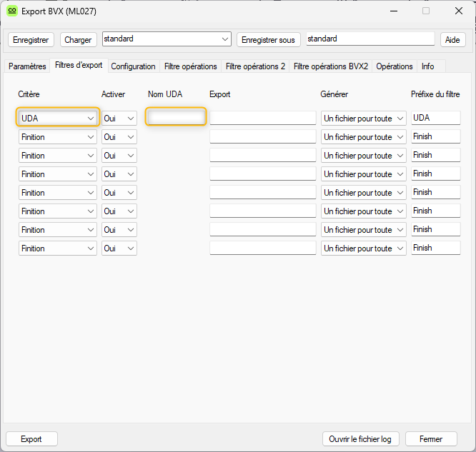The width and height of the screenshot is (476, 452).
Task: Open Générer dropdown of the sixth Finition row
Action: tap(364, 230)
